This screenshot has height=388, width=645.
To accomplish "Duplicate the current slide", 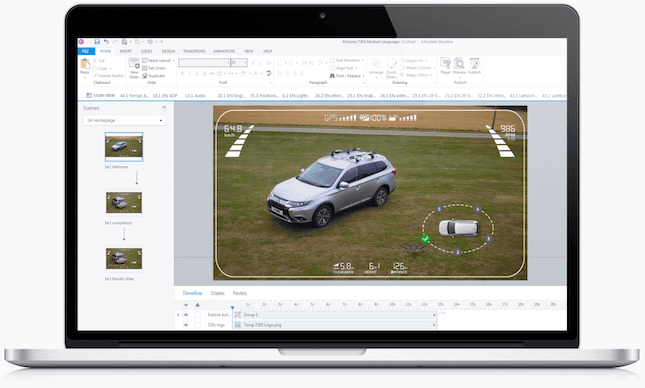I will click(x=153, y=76).
